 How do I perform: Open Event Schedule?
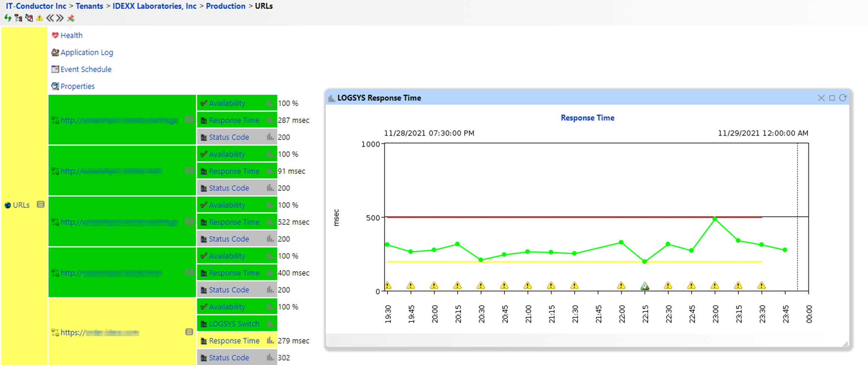[x=86, y=69]
